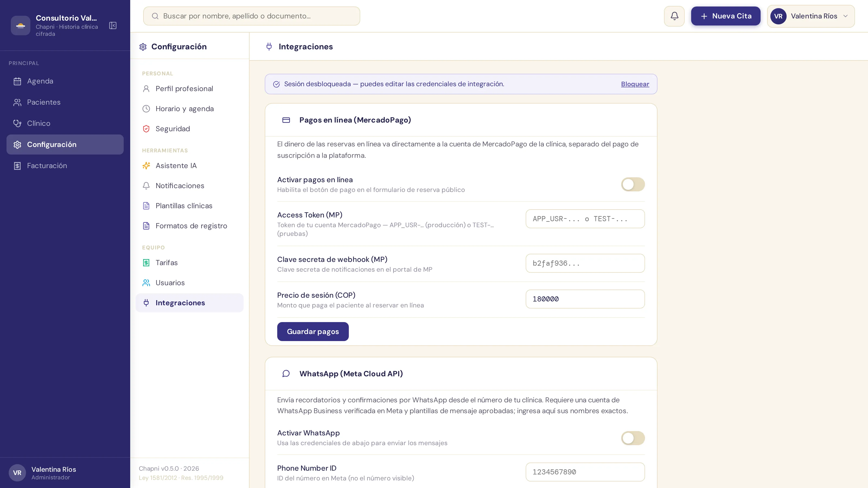Open Notificaciones settings
The image size is (868, 488).
[x=189, y=185]
